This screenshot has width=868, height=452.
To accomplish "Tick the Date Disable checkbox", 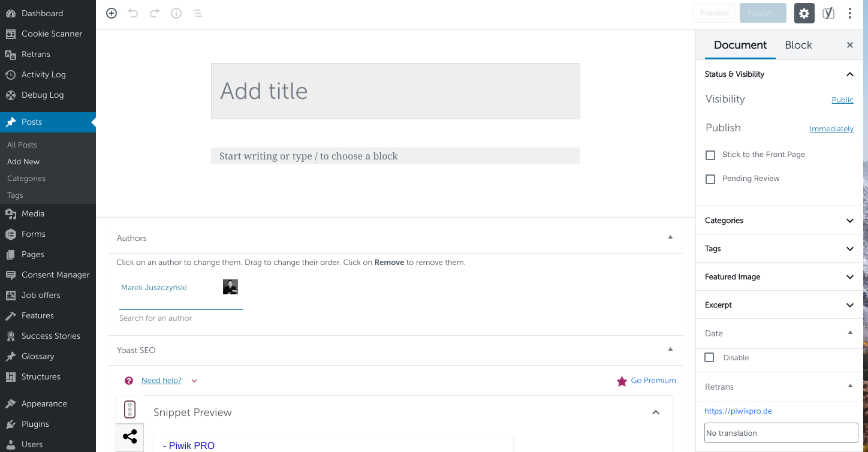I will pyautogui.click(x=709, y=357).
